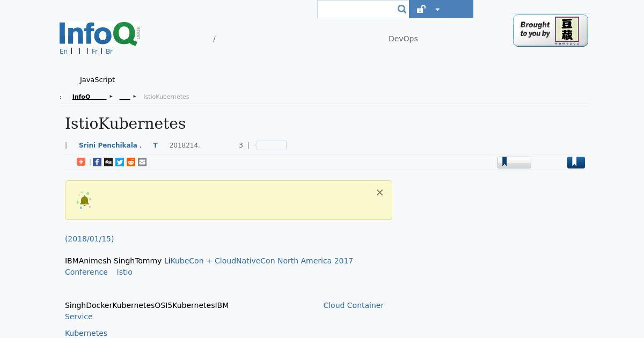Open the JavaScript topic link

pyautogui.click(x=97, y=79)
